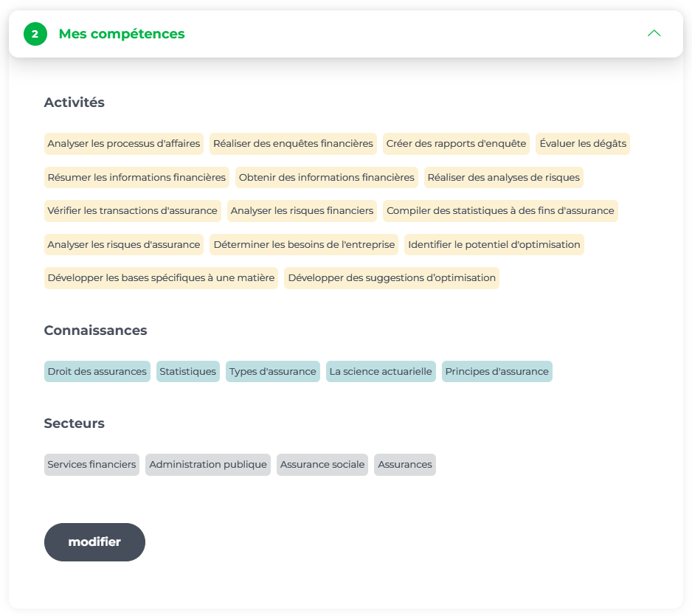692x616 pixels.
Task: Click the Identifier le potentiel d'optimisation tag
Action: point(494,245)
